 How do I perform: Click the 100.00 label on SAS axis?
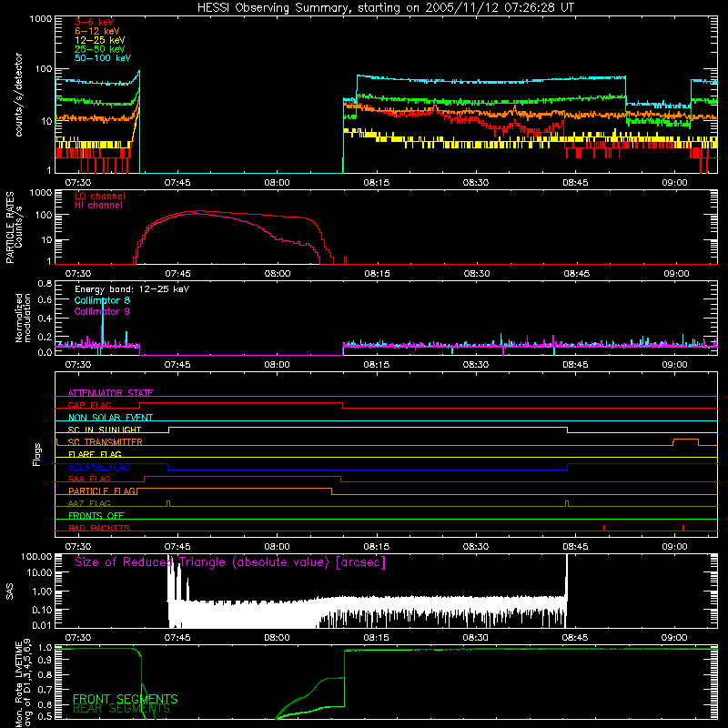point(36,556)
